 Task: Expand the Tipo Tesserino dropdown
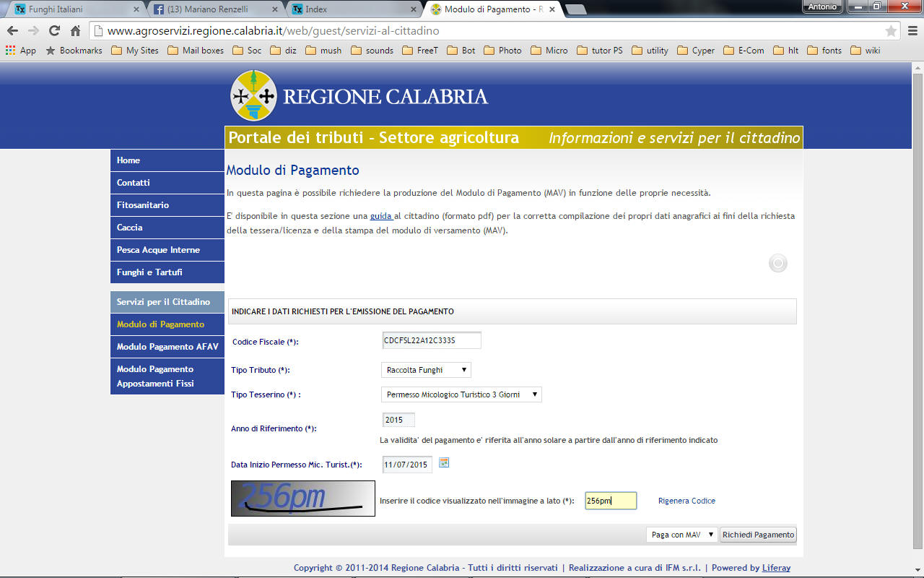pyautogui.click(x=461, y=394)
